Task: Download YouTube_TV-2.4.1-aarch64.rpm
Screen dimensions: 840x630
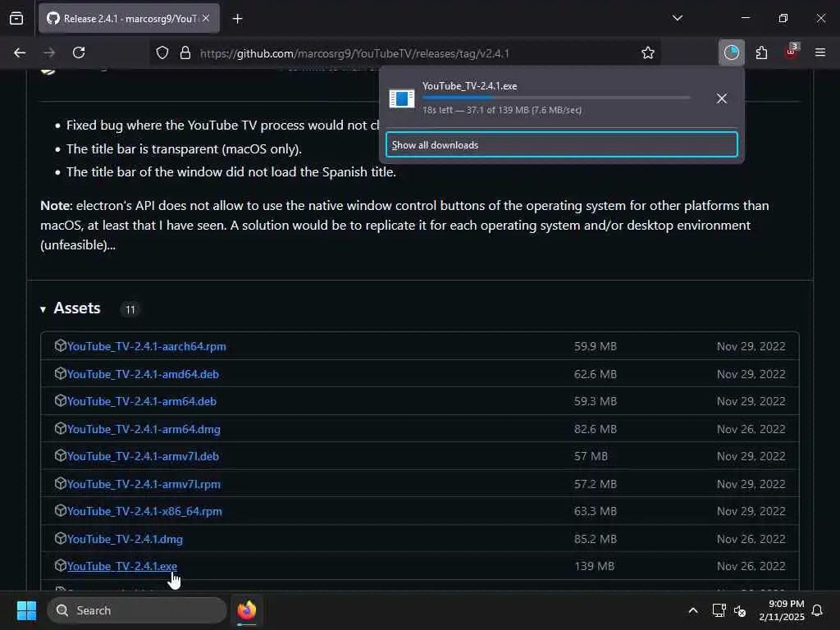Action: [146, 347]
